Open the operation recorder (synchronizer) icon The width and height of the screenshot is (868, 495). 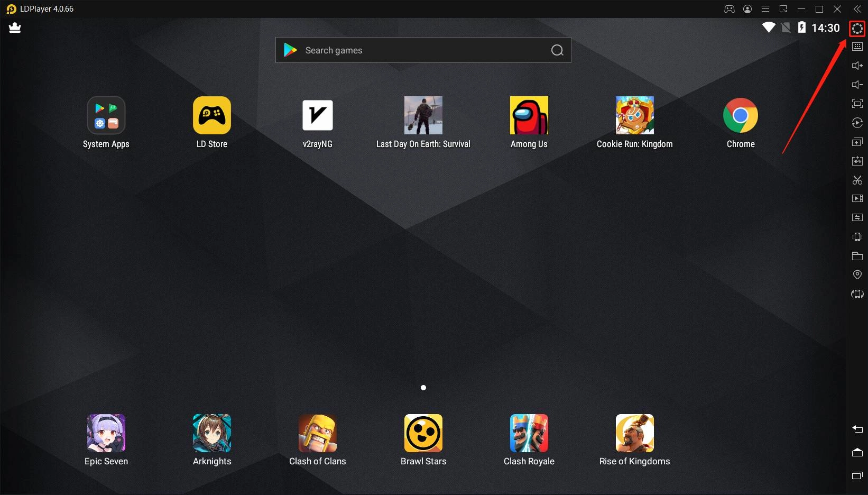(857, 123)
